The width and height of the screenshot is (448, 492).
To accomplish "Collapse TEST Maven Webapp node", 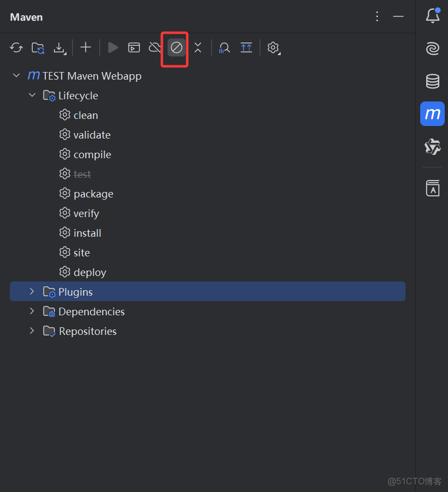I will pos(16,76).
